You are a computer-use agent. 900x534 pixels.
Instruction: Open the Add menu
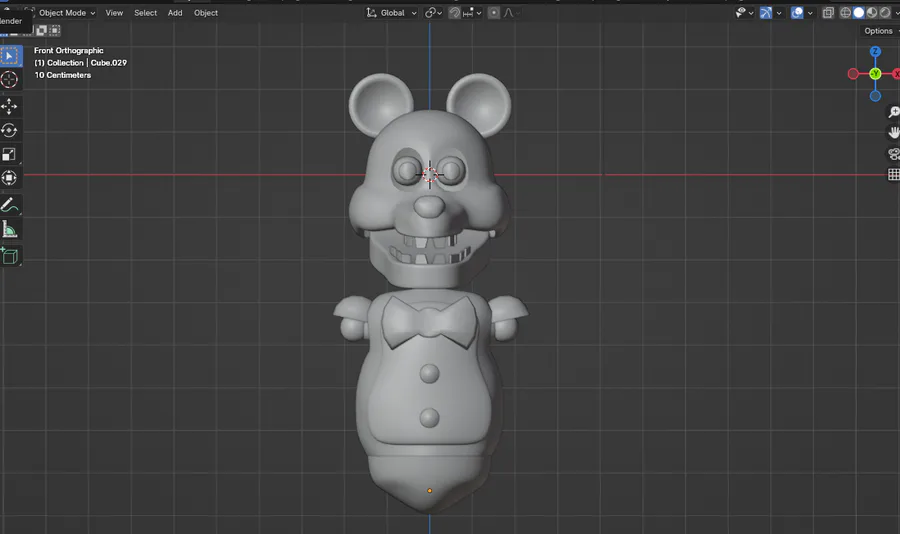tap(175, 13)
